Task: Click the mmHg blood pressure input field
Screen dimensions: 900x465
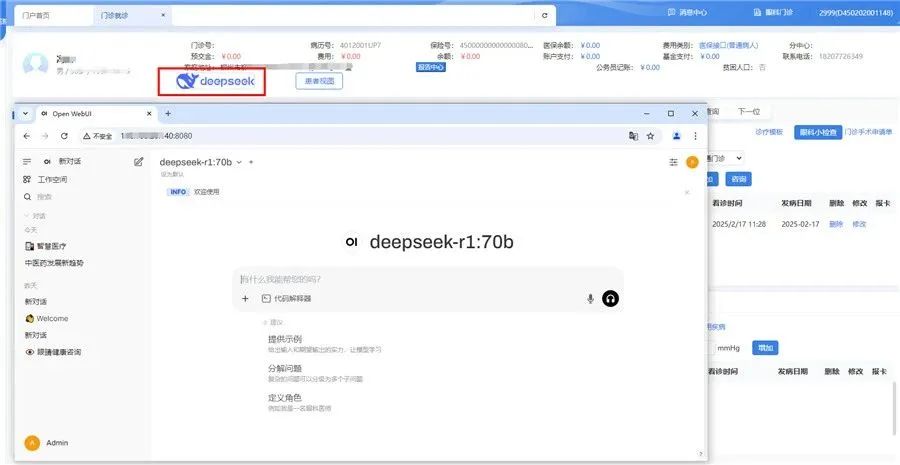Action: (x=711, y=348)
